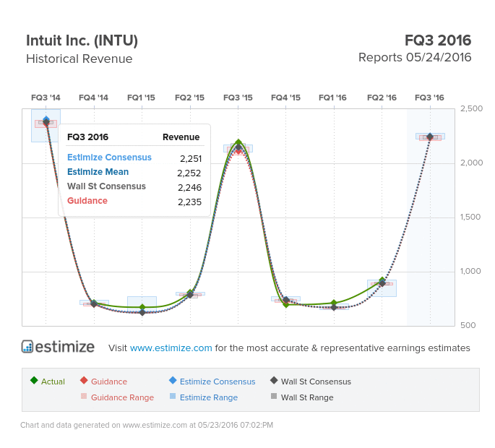Select the FQ1 '16 quarter label
495x448 pixels.
[333, 98]
